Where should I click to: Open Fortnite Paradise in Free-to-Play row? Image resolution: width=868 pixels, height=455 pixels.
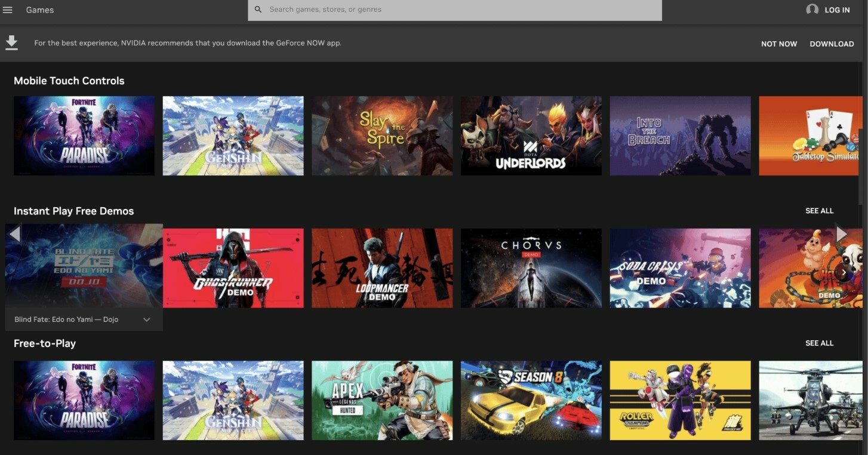[x=84, y=400]
